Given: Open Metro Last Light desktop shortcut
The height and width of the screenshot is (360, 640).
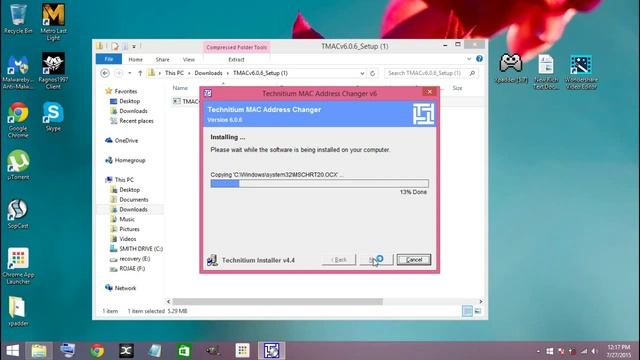Looking at the screenshot, I should (x=53, y=22).
